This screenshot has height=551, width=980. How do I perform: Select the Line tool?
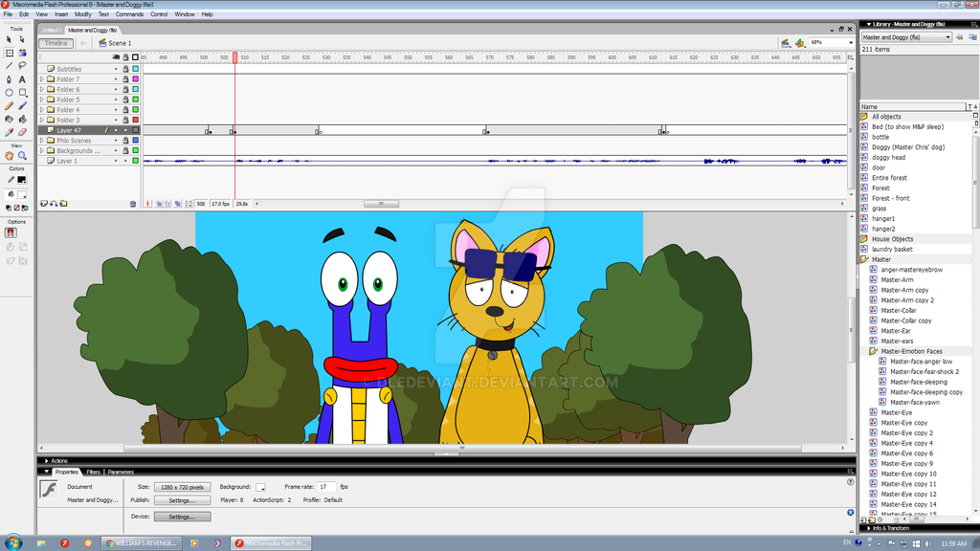[x=9, y=66]
